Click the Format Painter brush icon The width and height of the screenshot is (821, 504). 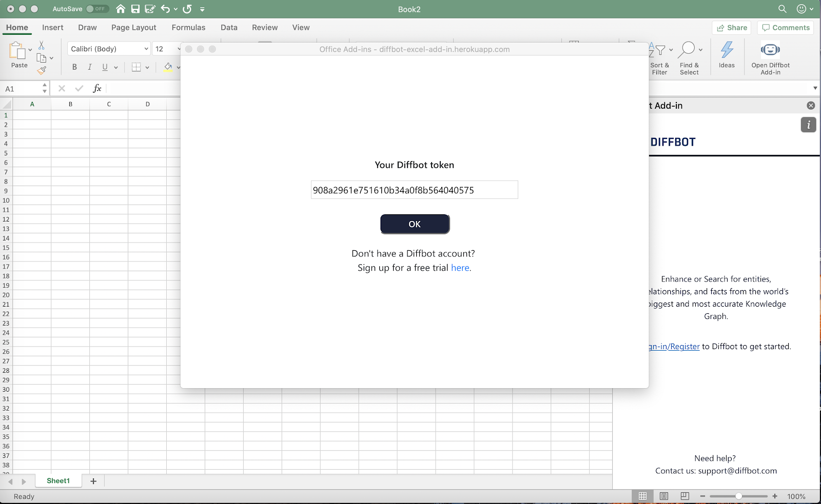[x=42, y=70]
